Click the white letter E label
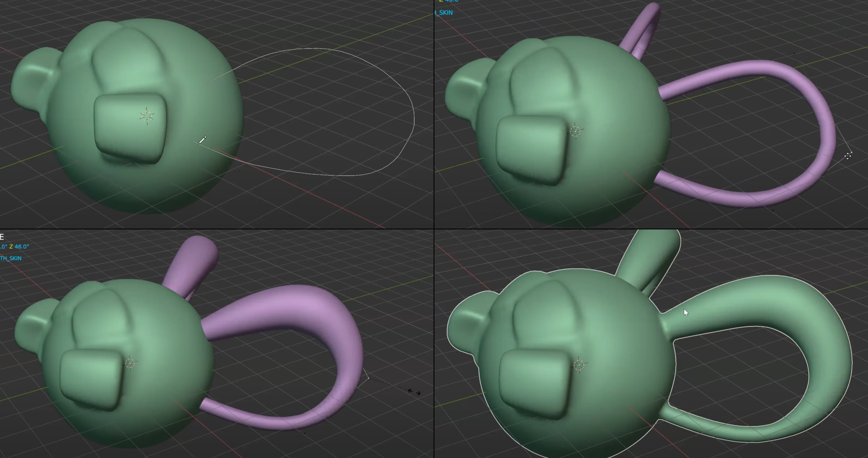Viewport: 868px width, 458px height. click(x=2, y=237)
